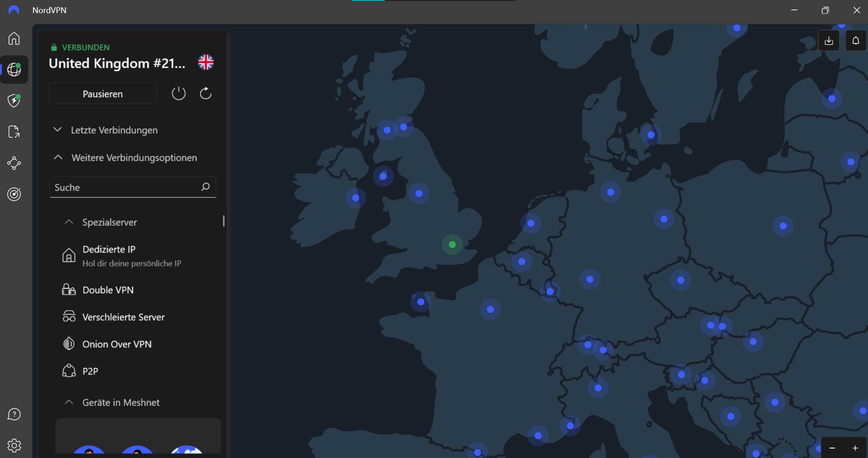Click the disconnect power icon

pyautogui.click(x=179, y=93)
